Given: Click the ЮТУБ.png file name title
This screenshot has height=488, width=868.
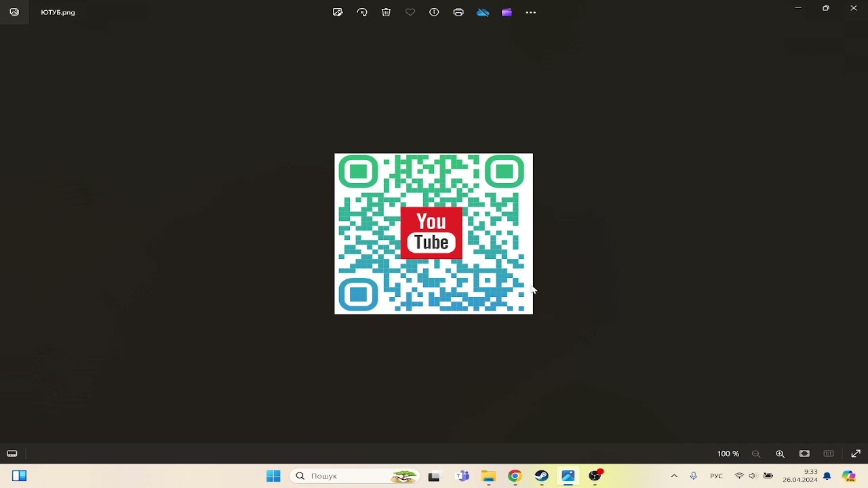Looking at the screenshot, I should (58, 12).
